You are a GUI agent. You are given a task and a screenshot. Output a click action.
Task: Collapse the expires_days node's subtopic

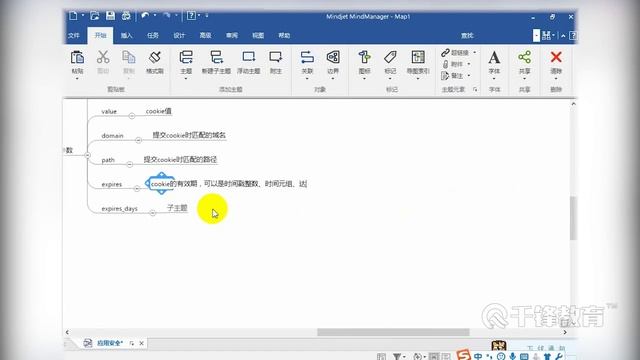click(152, 213)
